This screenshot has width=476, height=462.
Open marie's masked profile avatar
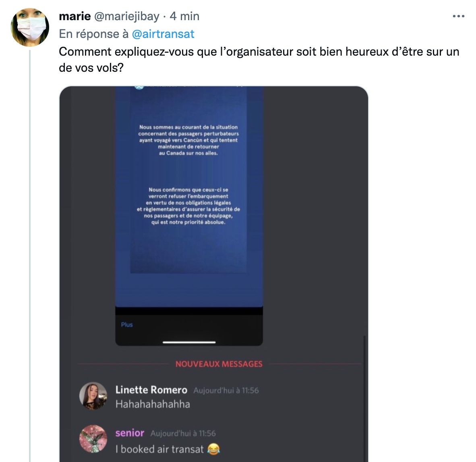(30, 27)
